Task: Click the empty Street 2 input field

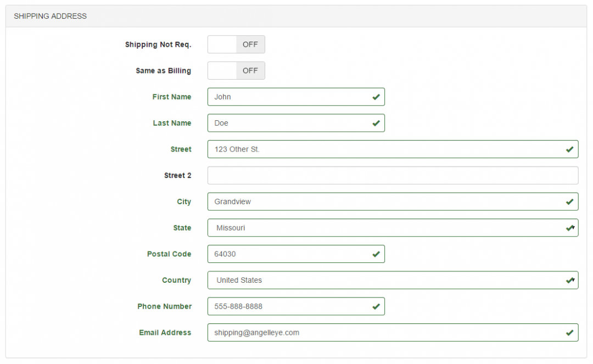Action: click(x=393, y=175)
